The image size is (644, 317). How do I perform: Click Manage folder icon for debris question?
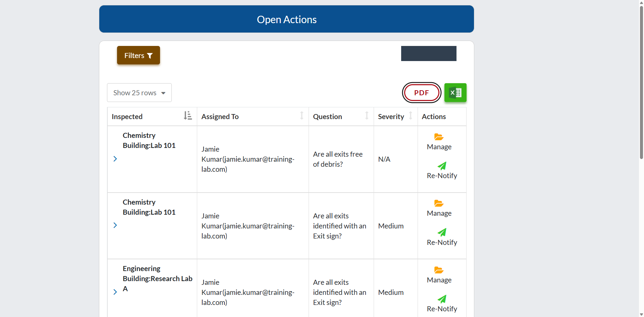click(439, 137)
